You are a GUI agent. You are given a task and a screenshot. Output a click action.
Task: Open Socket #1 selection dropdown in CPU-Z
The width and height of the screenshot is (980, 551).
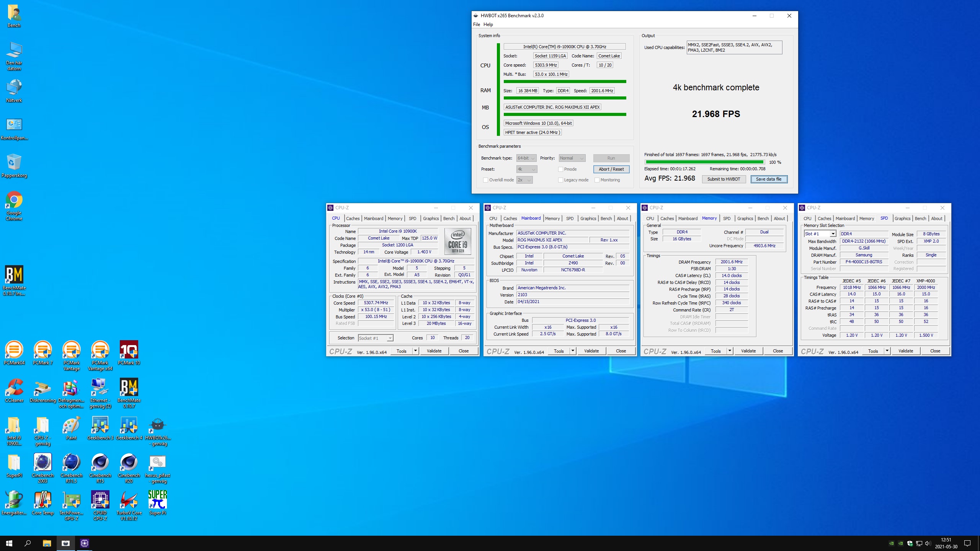pos(376,338)
